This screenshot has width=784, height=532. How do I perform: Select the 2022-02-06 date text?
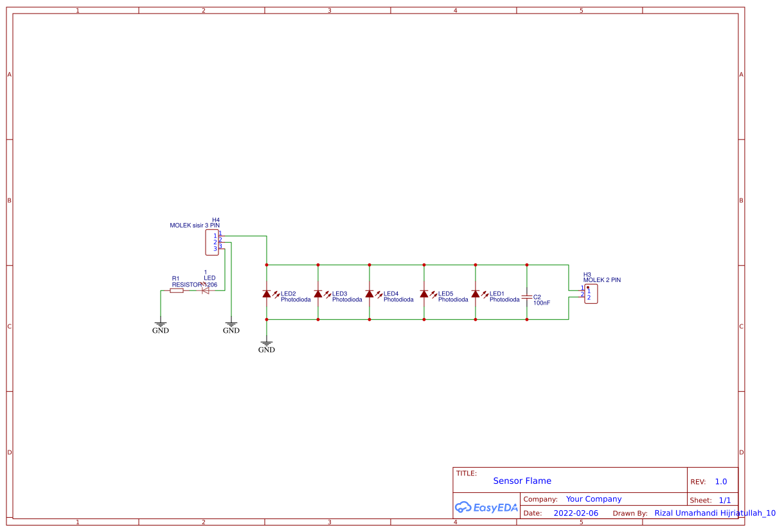[x=575, y=513]
